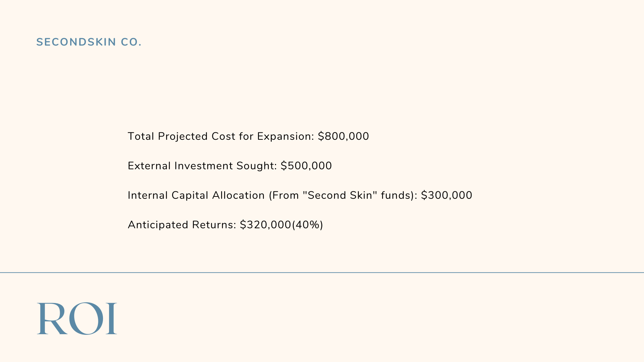Click the SECONDSKIN CO. header text
This screenshot has width=644, height=362.
pos(89,42)
